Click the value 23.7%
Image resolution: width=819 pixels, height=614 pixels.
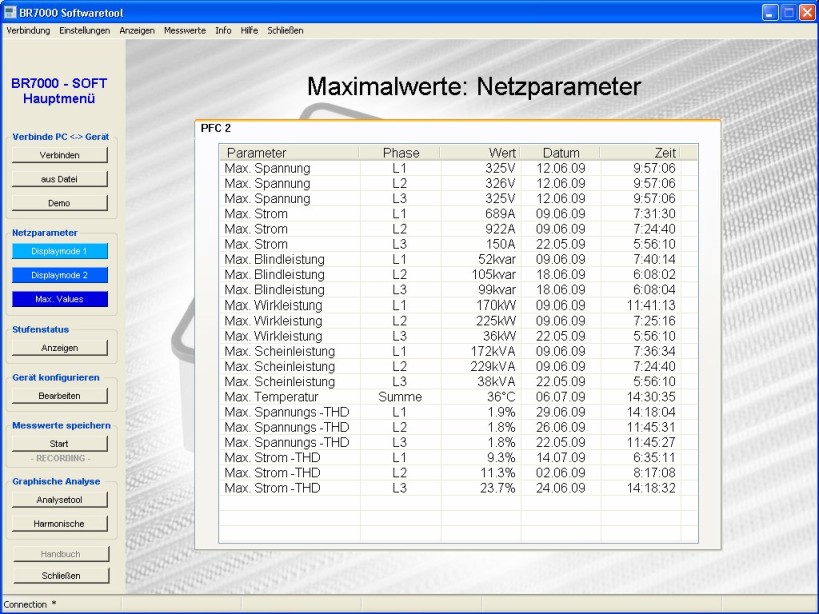point(498,488)
